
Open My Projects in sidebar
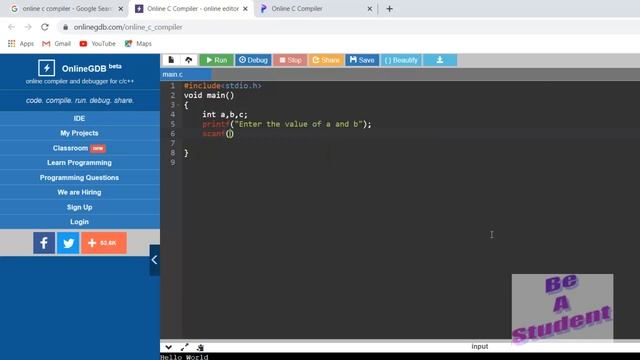[x=79, y=133]
